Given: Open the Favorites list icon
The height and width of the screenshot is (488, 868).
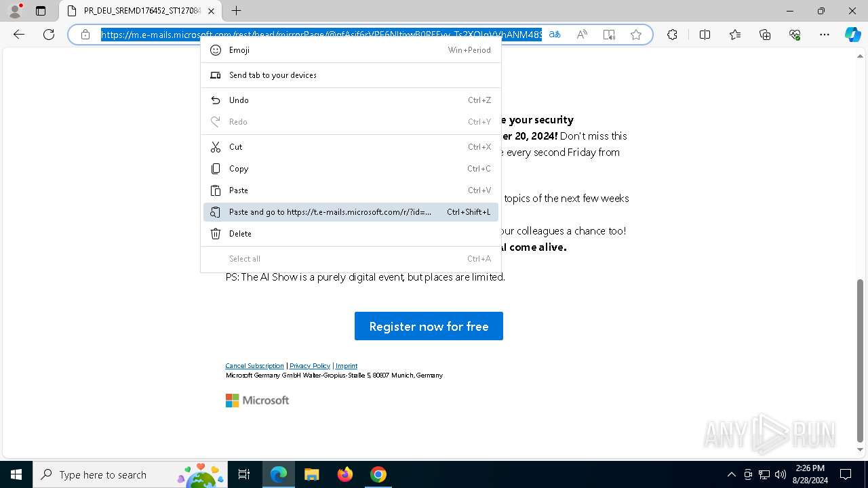Looking at the screenshot, I should 735,35.
